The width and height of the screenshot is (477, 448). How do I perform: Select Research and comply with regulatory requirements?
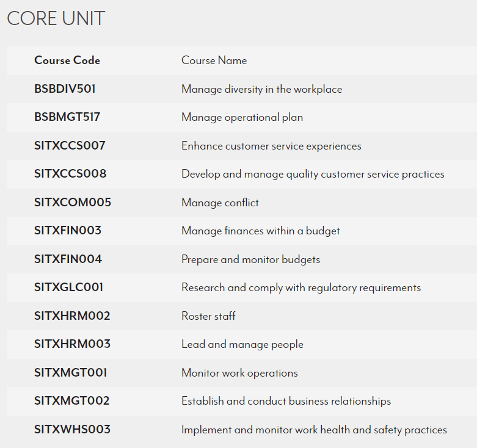point(301,287)
